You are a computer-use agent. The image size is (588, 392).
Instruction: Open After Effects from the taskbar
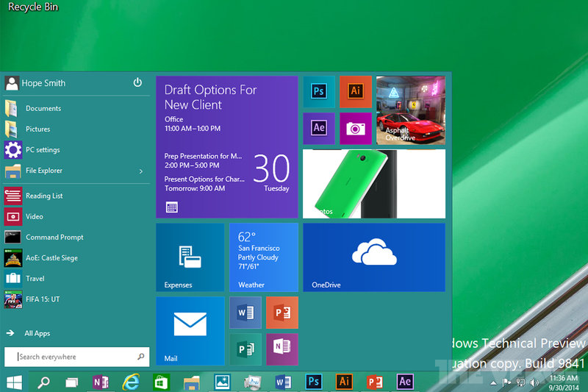[x=405, y=382]
